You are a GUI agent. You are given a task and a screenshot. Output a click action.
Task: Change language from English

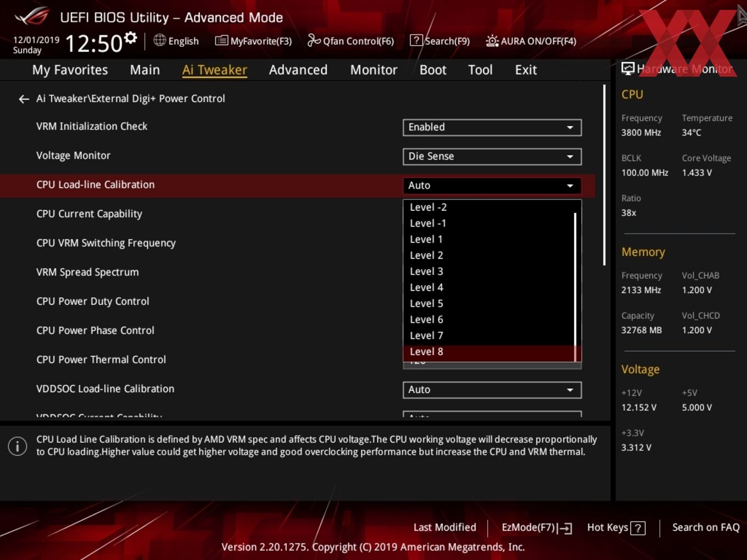pyautogui.click(x=183, y=41)
